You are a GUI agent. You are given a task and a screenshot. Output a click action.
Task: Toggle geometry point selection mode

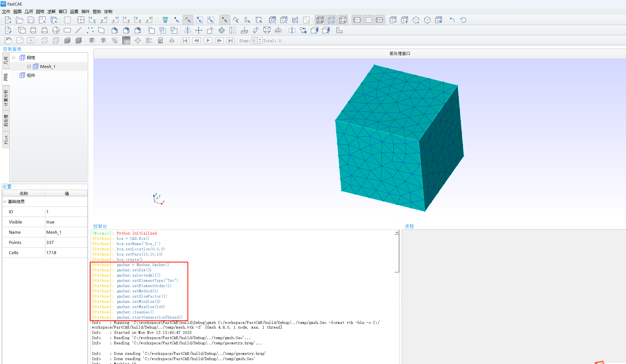pyautogui.click(x=225, y=20)
